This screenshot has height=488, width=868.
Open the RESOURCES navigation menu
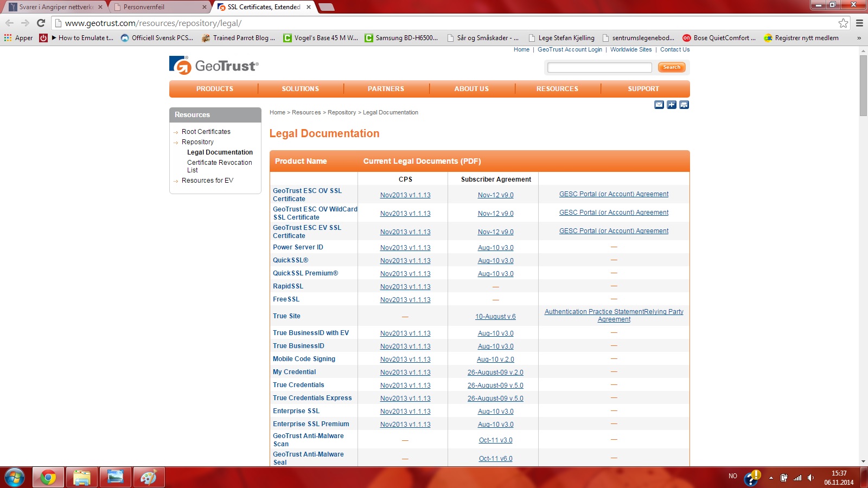pyautogui.click(x=558, y=89)
